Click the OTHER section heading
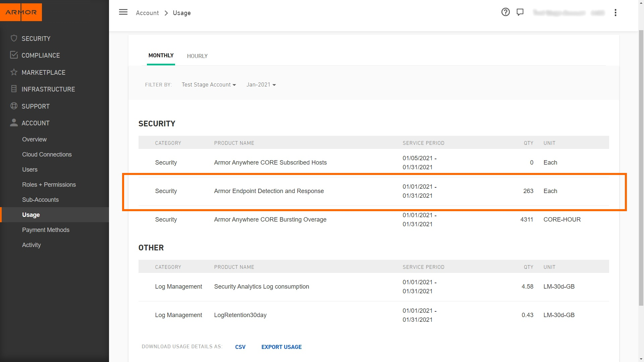 click(151, 248)
